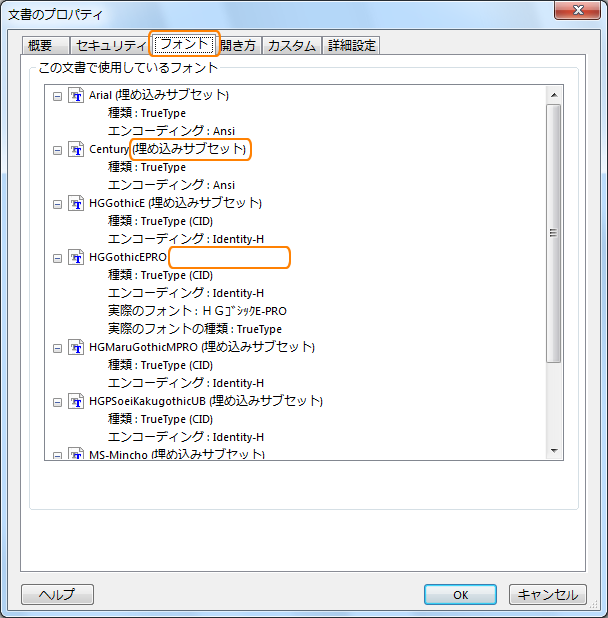Click 種類 : TrueType under Arial

pyautogui.click(x=147, y=113)
